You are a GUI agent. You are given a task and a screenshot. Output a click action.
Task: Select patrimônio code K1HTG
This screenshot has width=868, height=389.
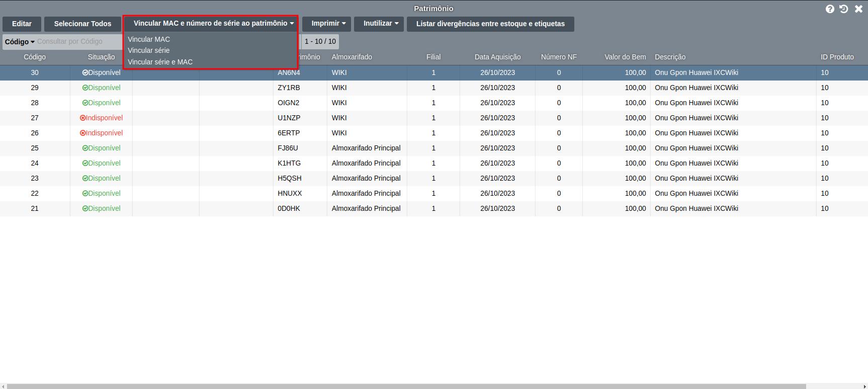pos(289,163)
